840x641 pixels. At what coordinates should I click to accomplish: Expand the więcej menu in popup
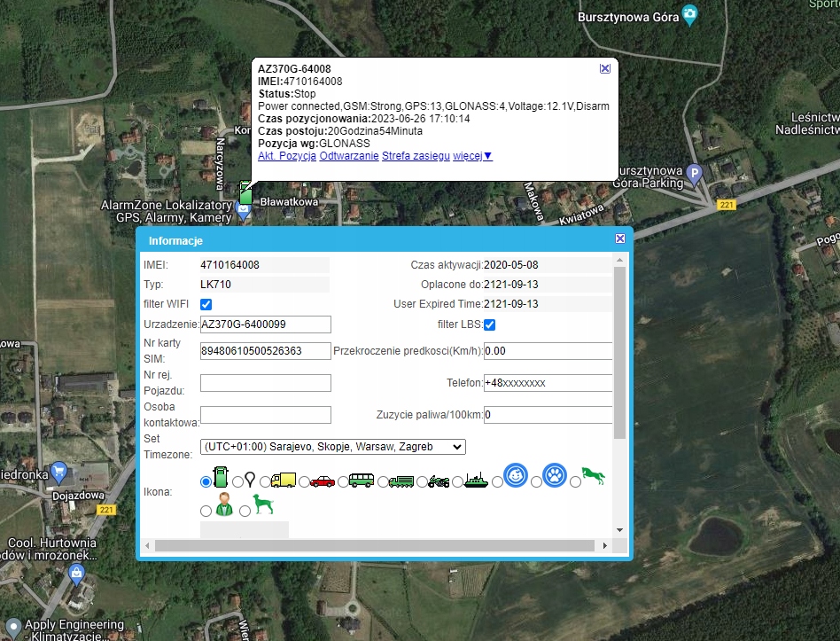(472, 156)
